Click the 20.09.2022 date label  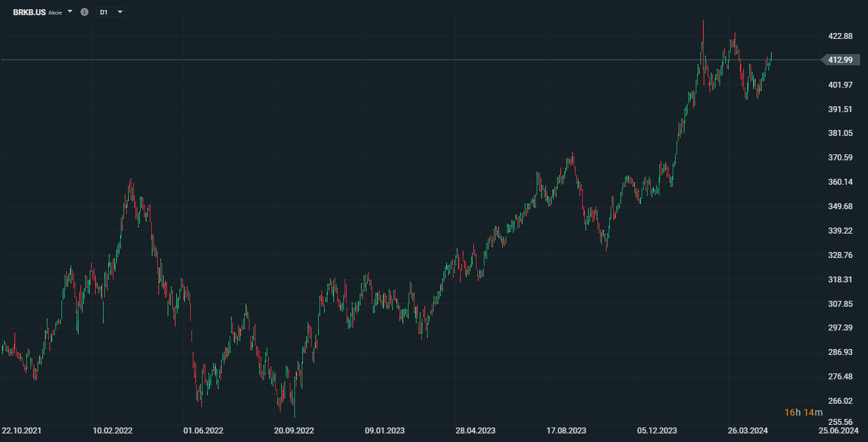pos(294,431)
